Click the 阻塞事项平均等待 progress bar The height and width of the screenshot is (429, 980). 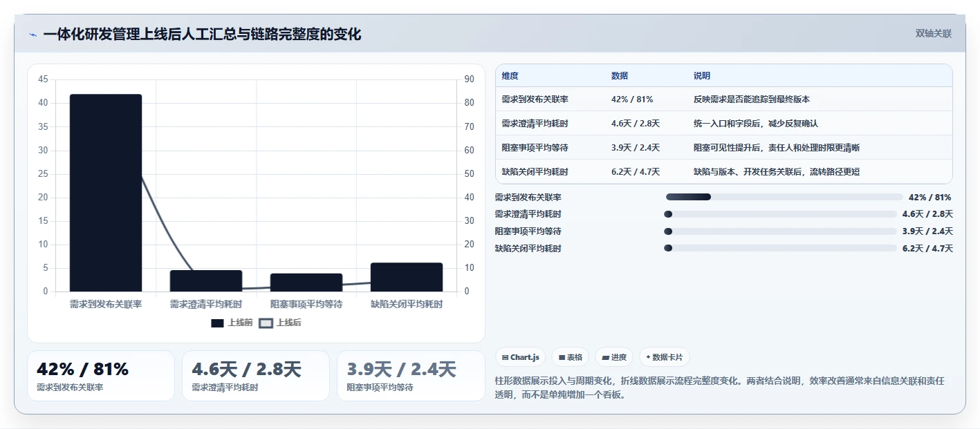(780, 231)
